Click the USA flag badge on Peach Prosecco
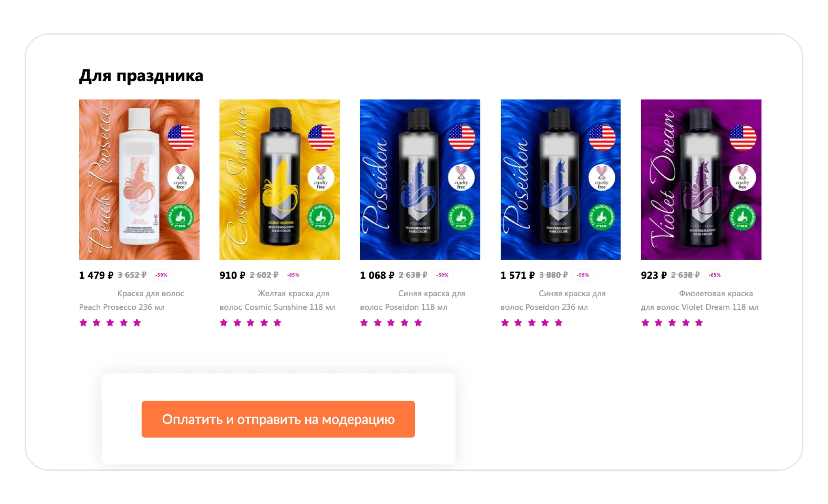The image size is (828, 504). click(181, 138)
